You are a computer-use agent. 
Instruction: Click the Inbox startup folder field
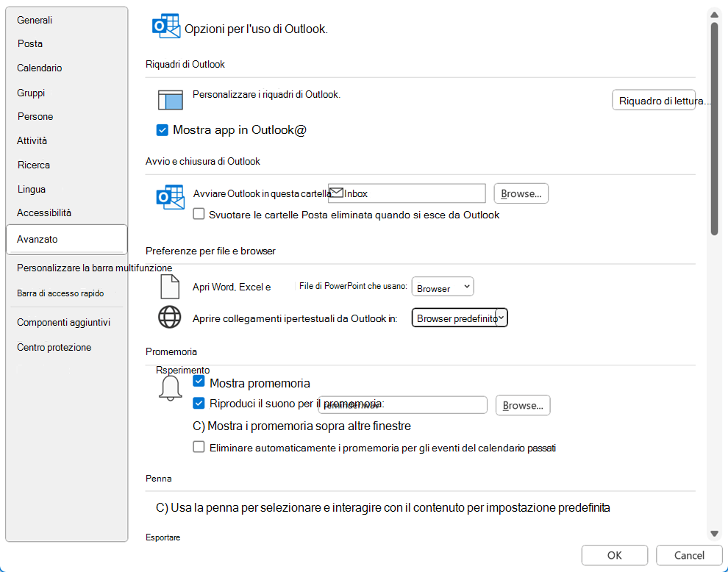coord(407,193)
